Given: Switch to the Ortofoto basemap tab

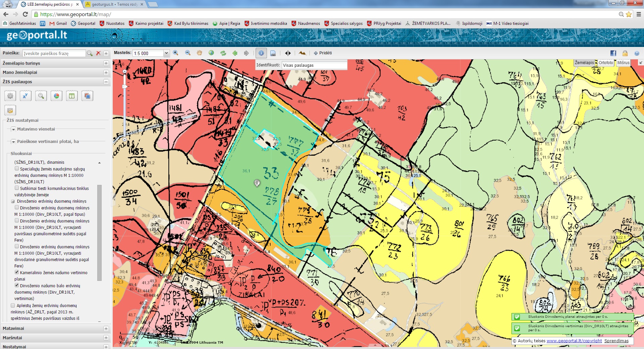Looking at the screenshot, I should 606,63.
